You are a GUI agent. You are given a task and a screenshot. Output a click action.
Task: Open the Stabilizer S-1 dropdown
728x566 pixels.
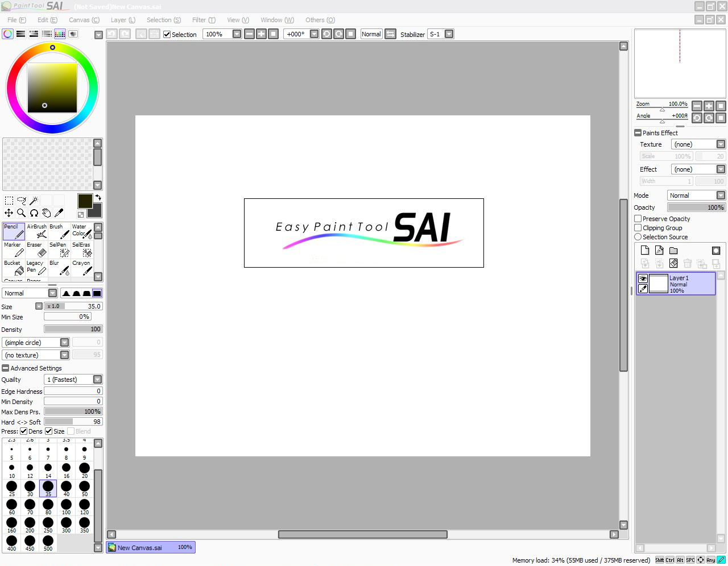point(449,34)
